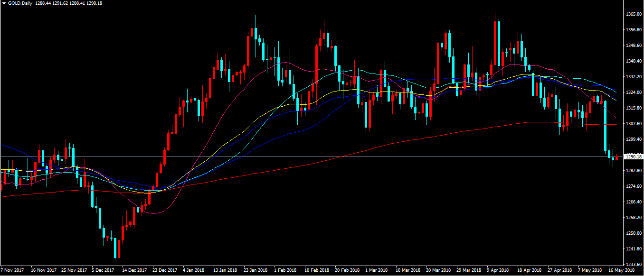Click the 20 Mar 2018 date label
This screenshot has width=644, height=276.
[x=438, y=270]
